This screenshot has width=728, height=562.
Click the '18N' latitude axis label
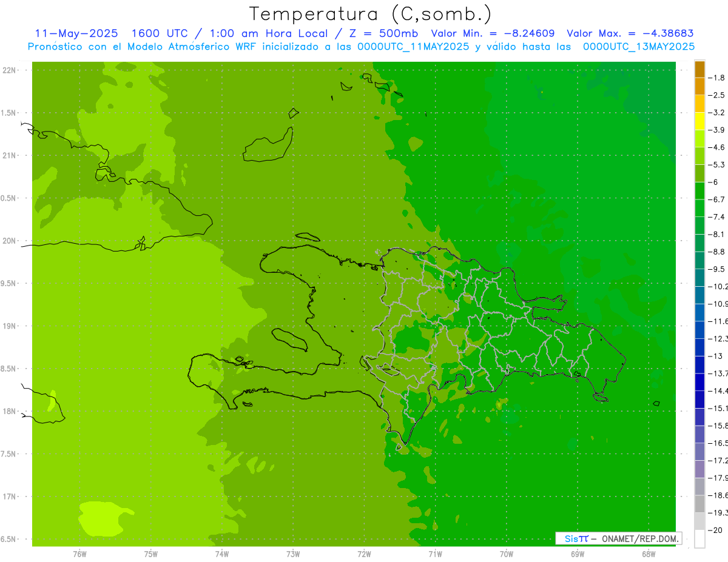(x=10, y=412)
